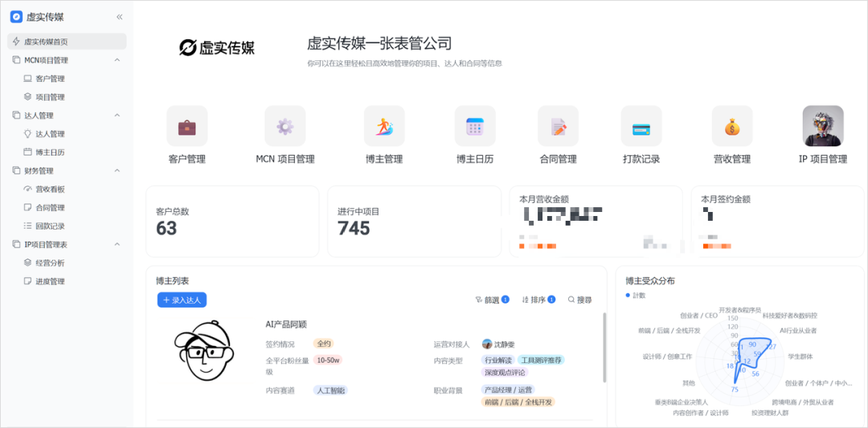Open 博主日历 from the sidebar
The width and height of the screenshot is (868, 428).
[50, 152]
